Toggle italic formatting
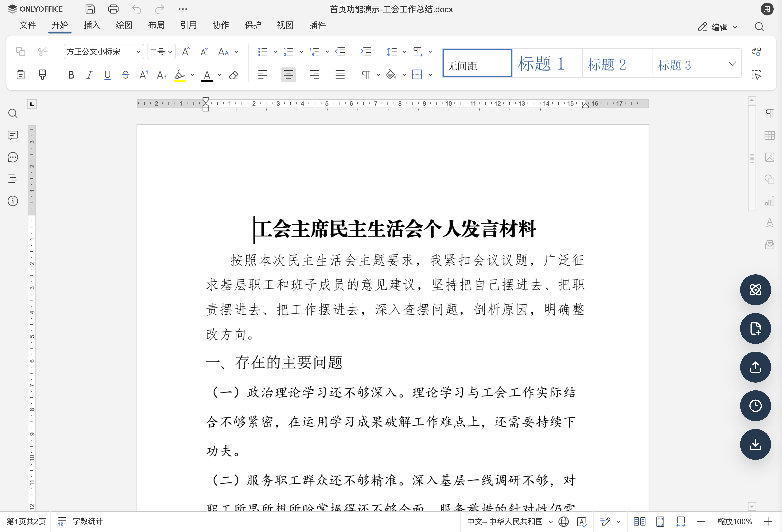Image resolution: width=782 pixels, height=532 pixels. coord(89,75)
